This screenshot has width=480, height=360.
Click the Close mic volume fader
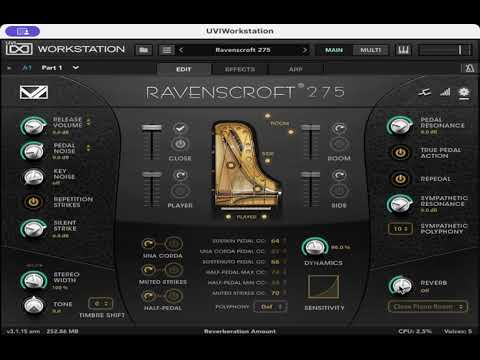pos(152,128)
